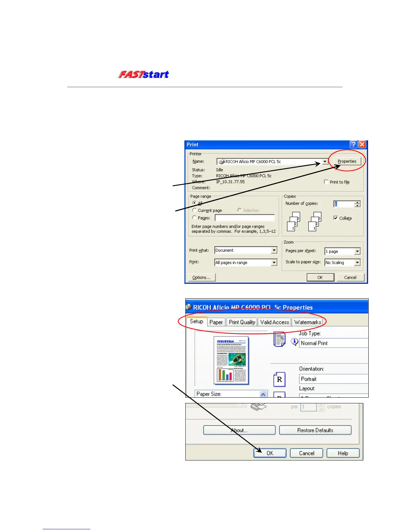Collapse the Paper Size section arrow
Viewport: 411px width, 532px height.
[x=263, y=394]
